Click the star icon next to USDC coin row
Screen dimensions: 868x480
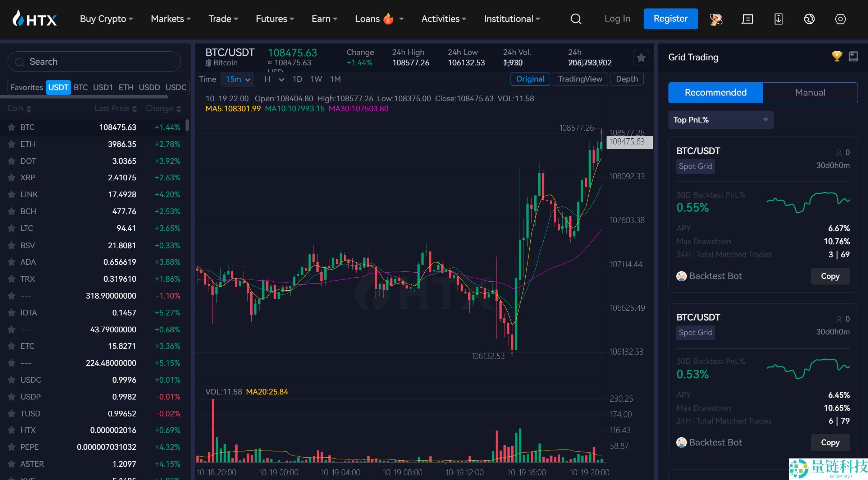click(x=12, y=380)
